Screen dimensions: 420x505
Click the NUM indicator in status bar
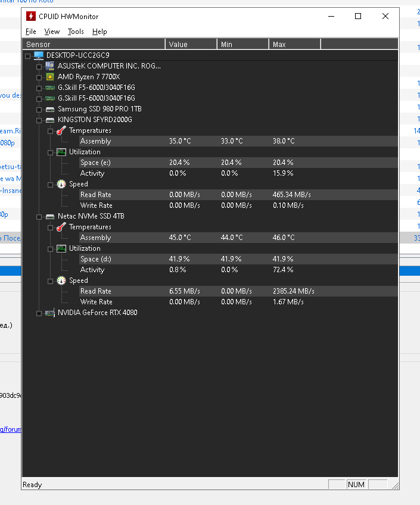(356, 485)
